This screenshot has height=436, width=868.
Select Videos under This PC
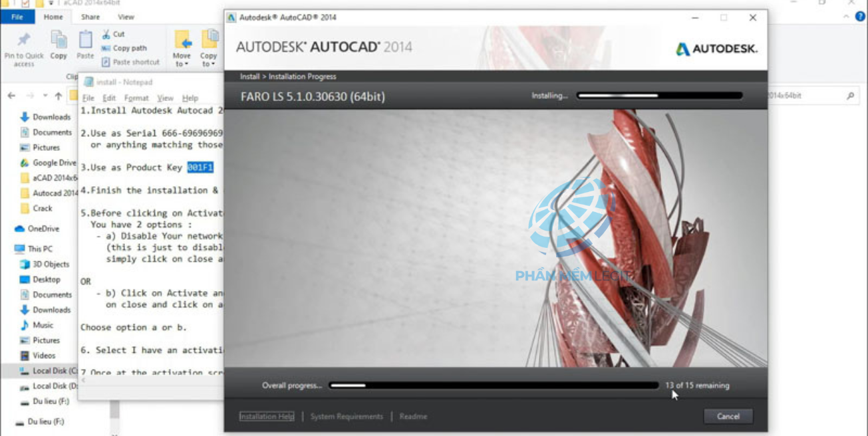38,356
